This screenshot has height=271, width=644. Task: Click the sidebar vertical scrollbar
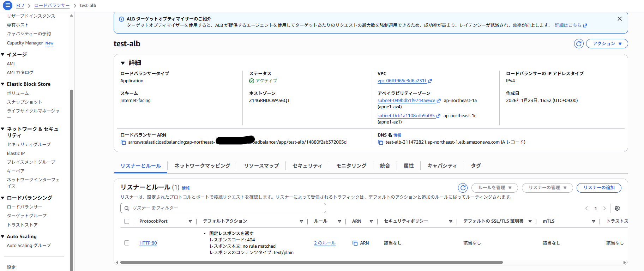(72, 180)
